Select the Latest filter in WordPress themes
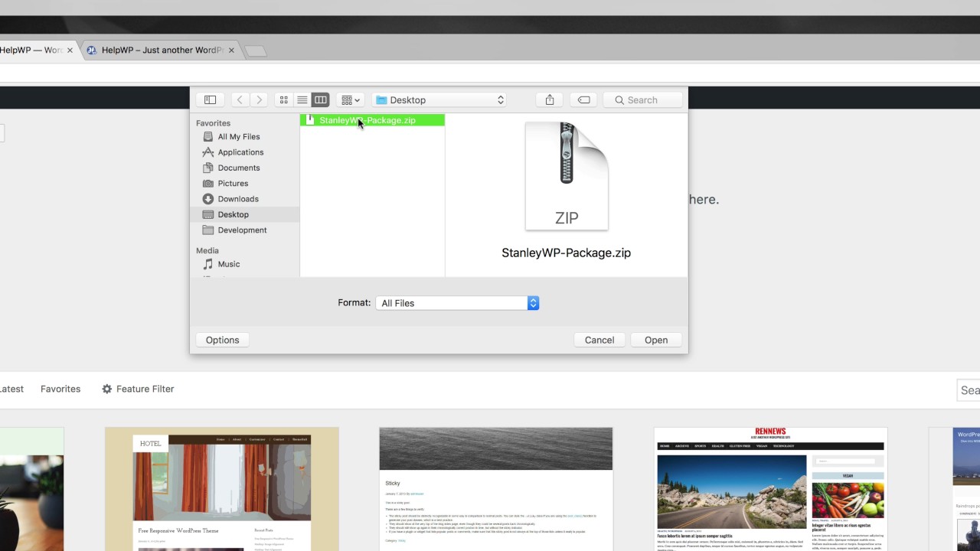 (x=11, y=389)
